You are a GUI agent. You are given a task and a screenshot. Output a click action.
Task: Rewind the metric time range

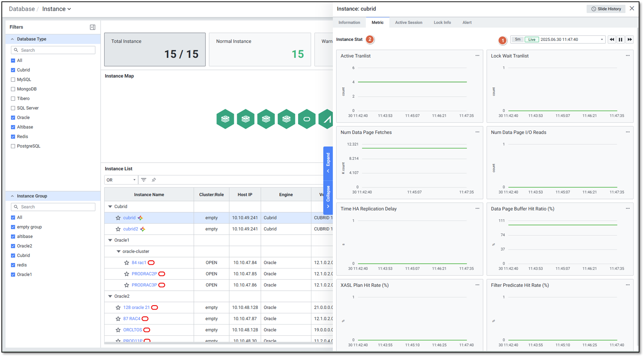pos(612,40)
